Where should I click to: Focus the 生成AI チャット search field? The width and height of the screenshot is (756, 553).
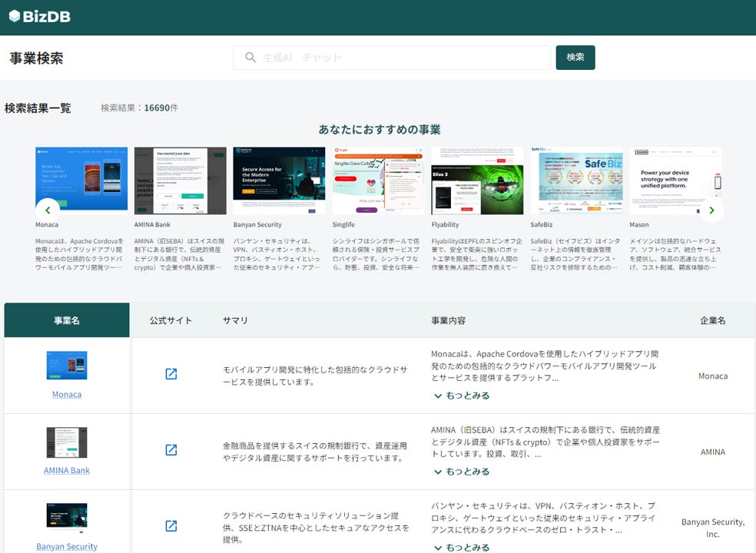click(x=392, y=58)
